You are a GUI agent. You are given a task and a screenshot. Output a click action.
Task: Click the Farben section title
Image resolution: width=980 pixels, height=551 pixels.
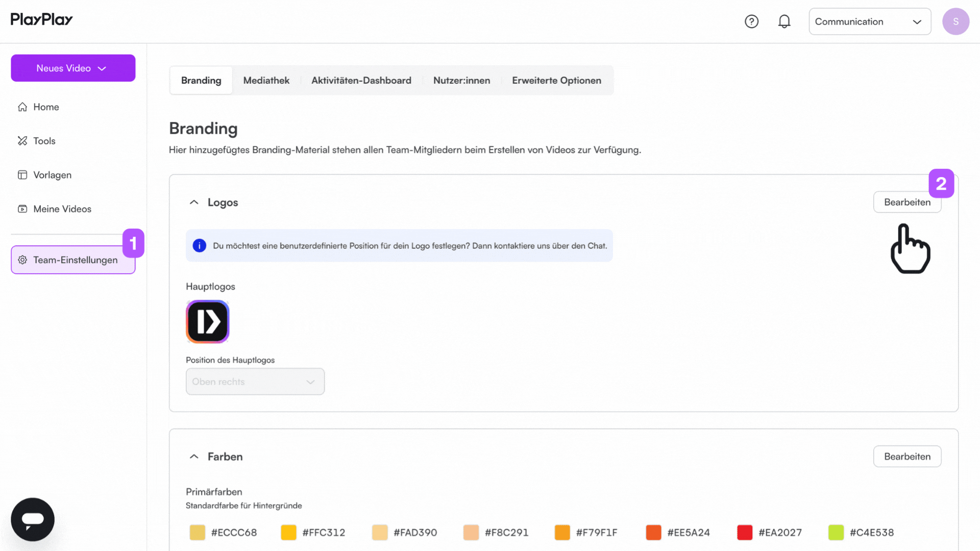[225, 457]
